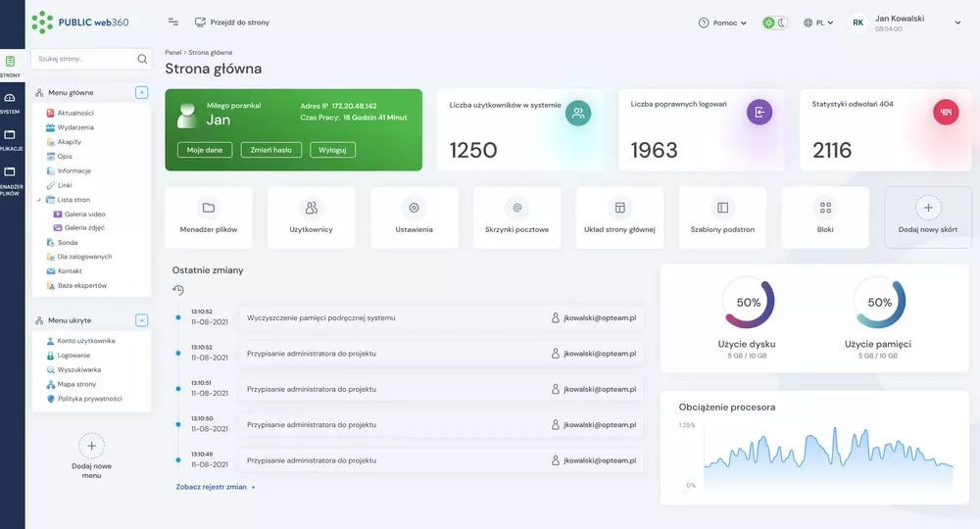The image size is (980, 529).
Task: Follow the Zobacz rejestr zmian link
Action: pos(216,486)
